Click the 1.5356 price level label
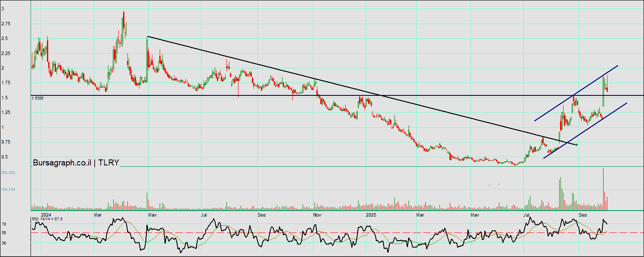644x257 pixels. coord(37,98)
